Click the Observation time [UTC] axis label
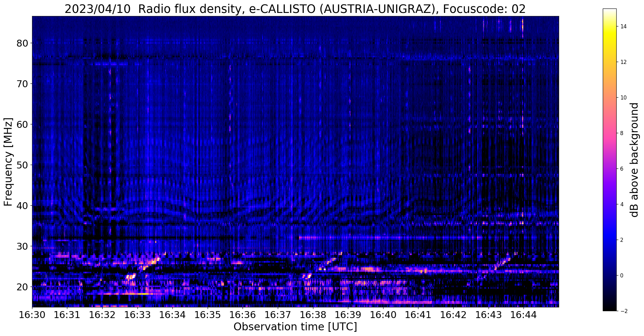This screenshot has height=336, width=644. click(x=295, y=327)
